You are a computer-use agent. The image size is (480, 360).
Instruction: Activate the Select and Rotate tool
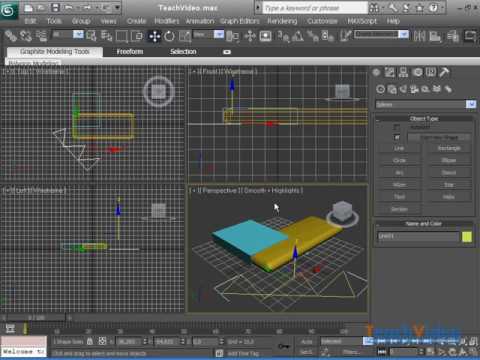tap(169, 36)
